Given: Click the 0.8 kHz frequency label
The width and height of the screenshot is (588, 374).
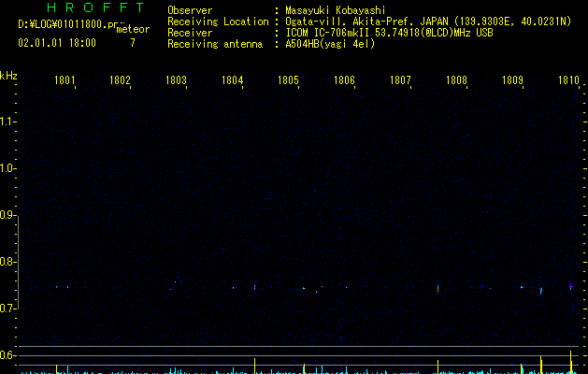Looking at the screenshot, I should [x=7, y=262].
